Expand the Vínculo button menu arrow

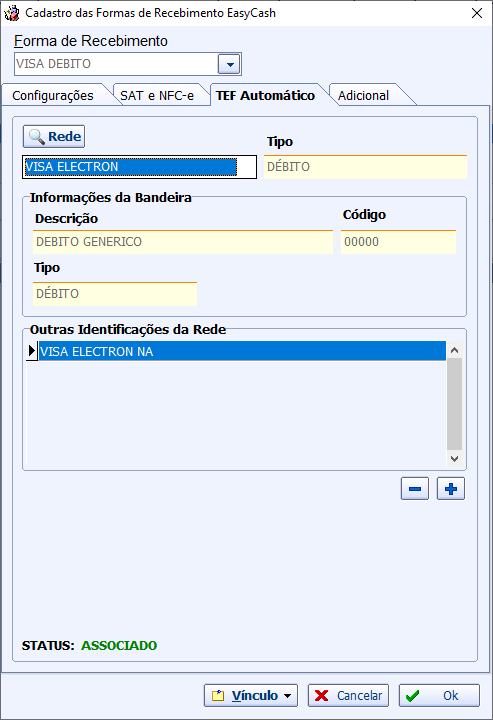pos(287,696)
